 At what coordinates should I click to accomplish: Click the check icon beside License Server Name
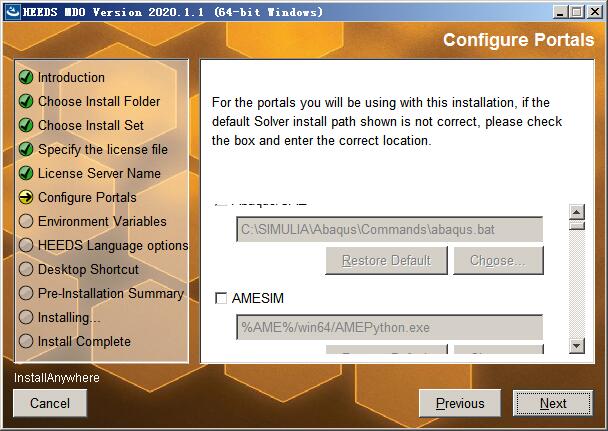point(26,173)
